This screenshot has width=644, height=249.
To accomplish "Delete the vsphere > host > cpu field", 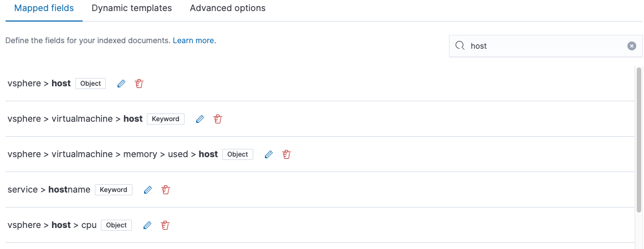I will click(165, 225).
